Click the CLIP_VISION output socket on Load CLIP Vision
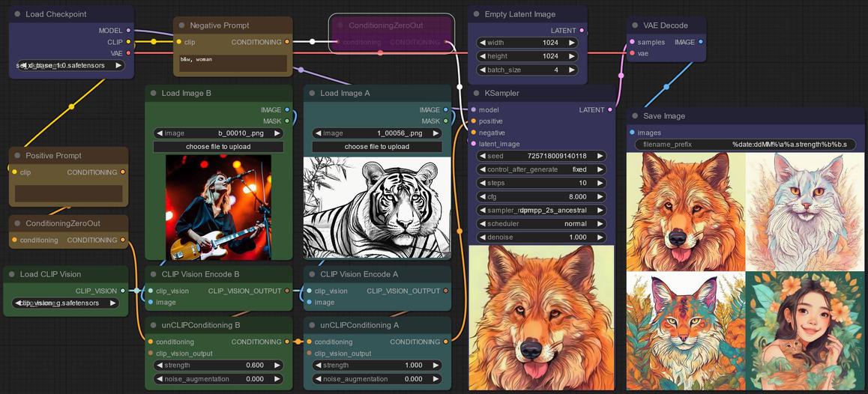The image size is (868, 394). pyautogui.click(x=123, y=291)
